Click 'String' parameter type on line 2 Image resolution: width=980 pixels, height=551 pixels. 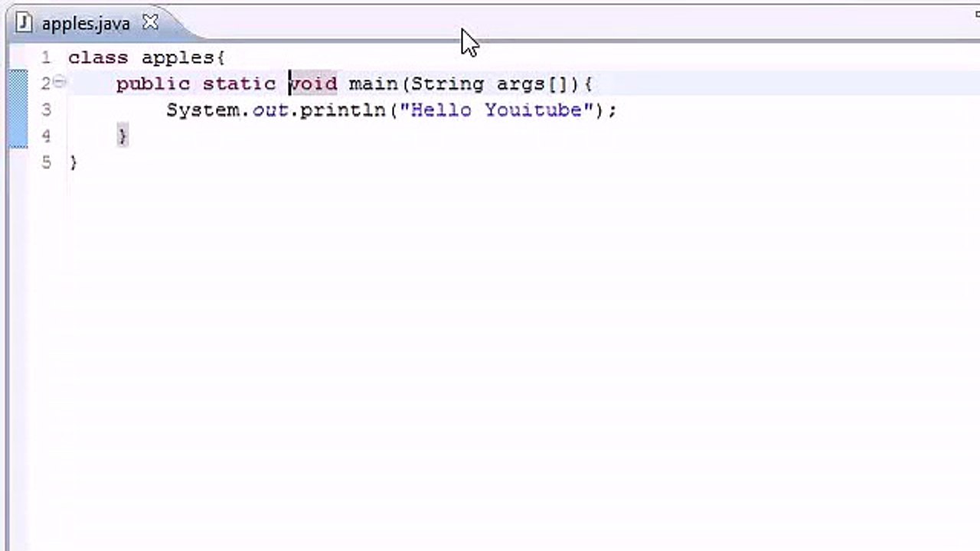pyautogui.click(x=448, y=85)
